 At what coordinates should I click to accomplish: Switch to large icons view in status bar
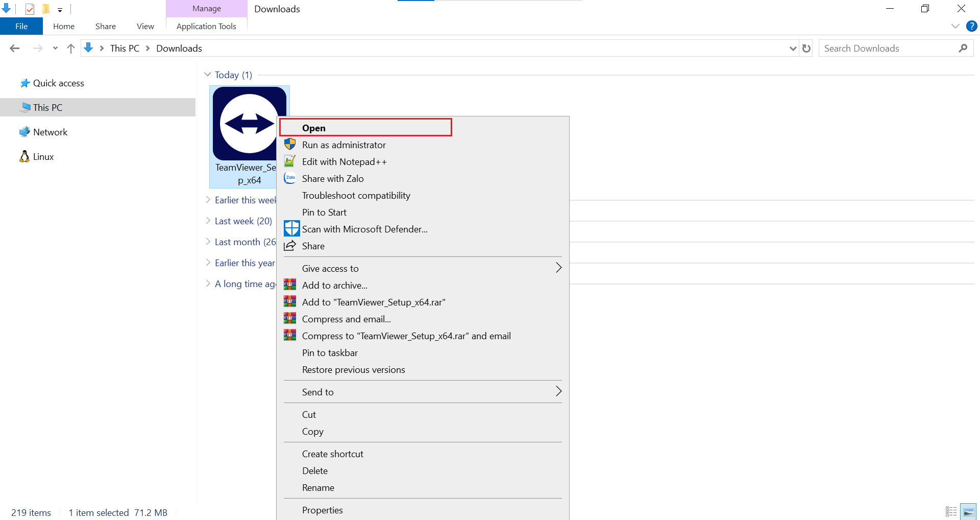(x=968, y=512)
